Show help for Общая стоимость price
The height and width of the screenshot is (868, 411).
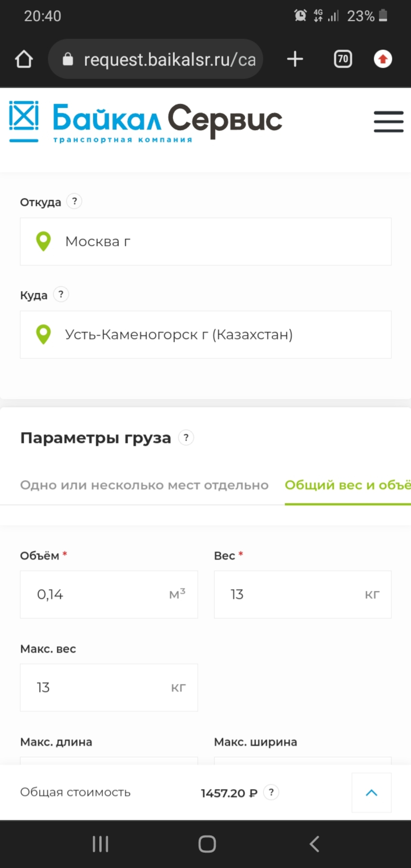(x=271, y=792)
